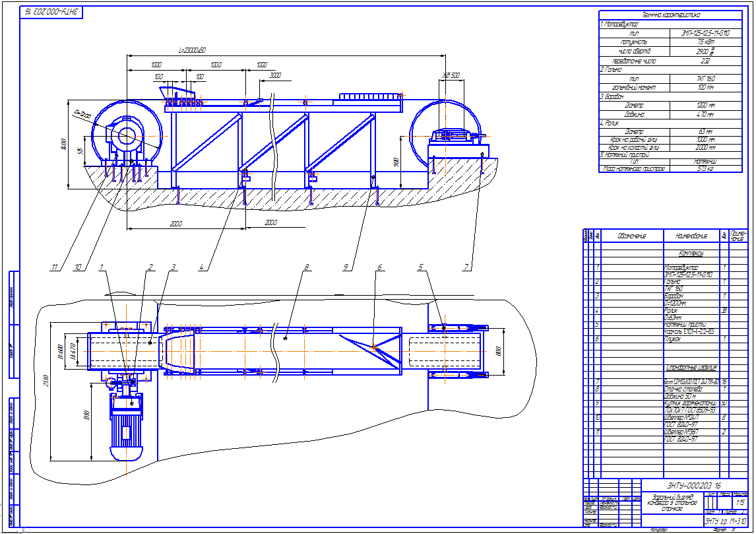Select the '470 мм' drum length value
Viewport: 756px width, 534px height.
pyautogui.click(x=705, y=115)
